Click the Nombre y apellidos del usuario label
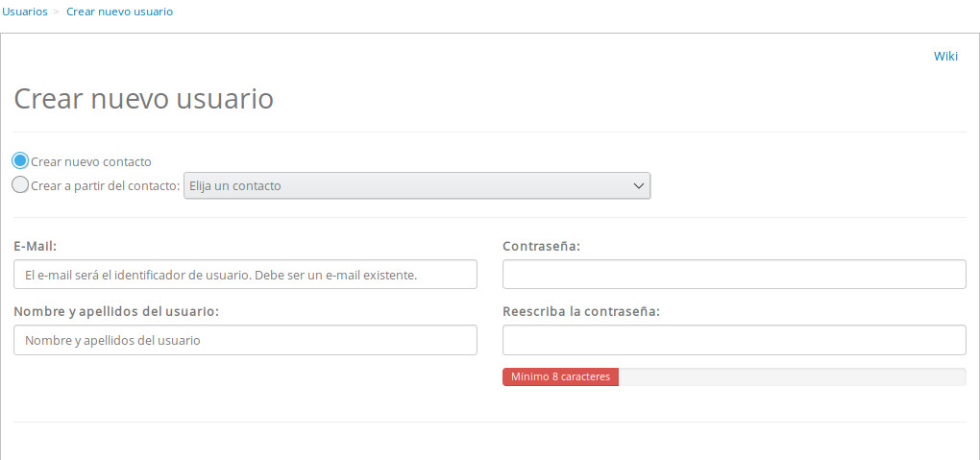The height and width of the screenshot is (460, 980). (116, 312)
